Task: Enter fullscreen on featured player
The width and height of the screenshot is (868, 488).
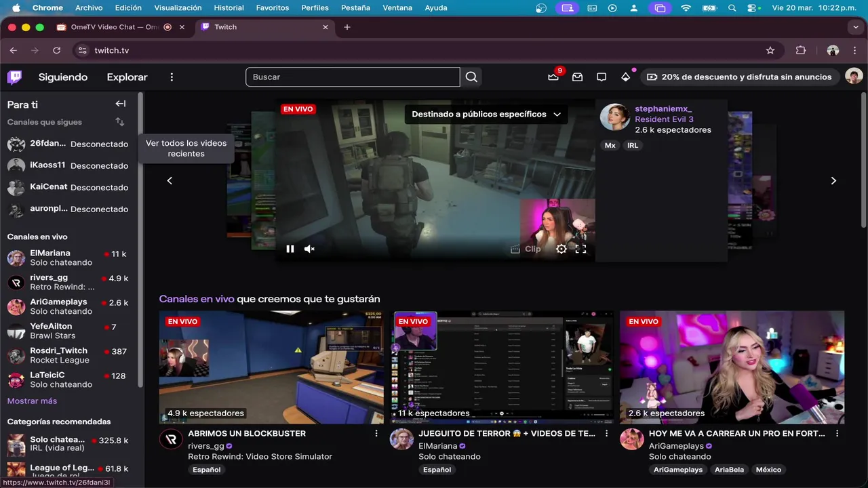Action: (580, 249)
